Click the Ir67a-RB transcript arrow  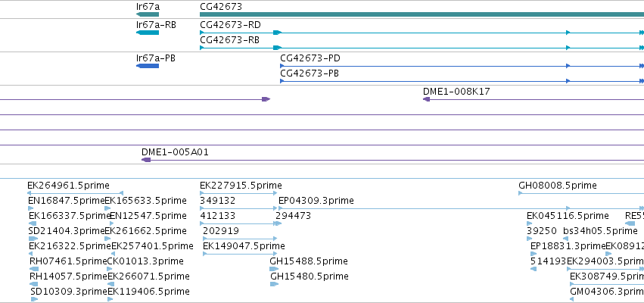pos(148,33)
